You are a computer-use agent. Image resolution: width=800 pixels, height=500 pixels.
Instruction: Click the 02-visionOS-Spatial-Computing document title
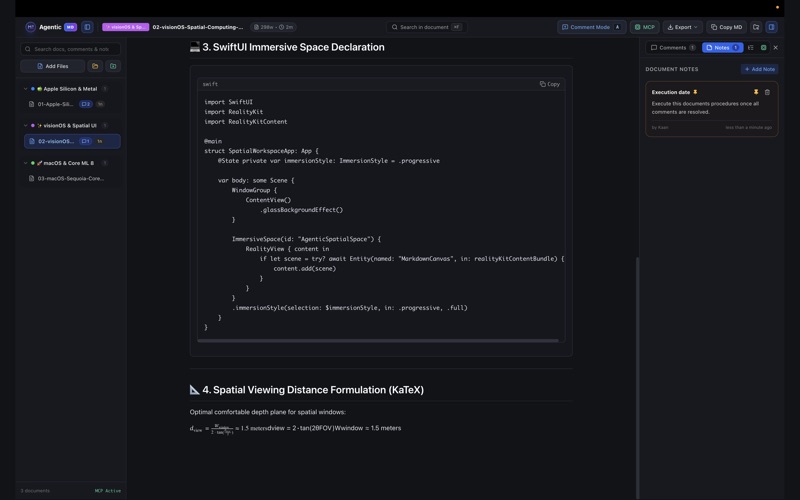[x=198, y=27]
